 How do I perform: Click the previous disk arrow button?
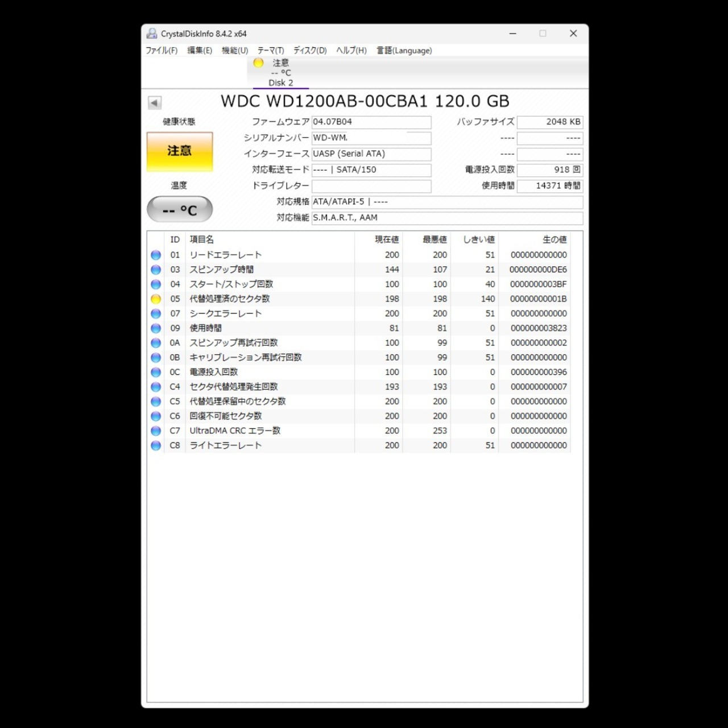[x=155, y=102]
